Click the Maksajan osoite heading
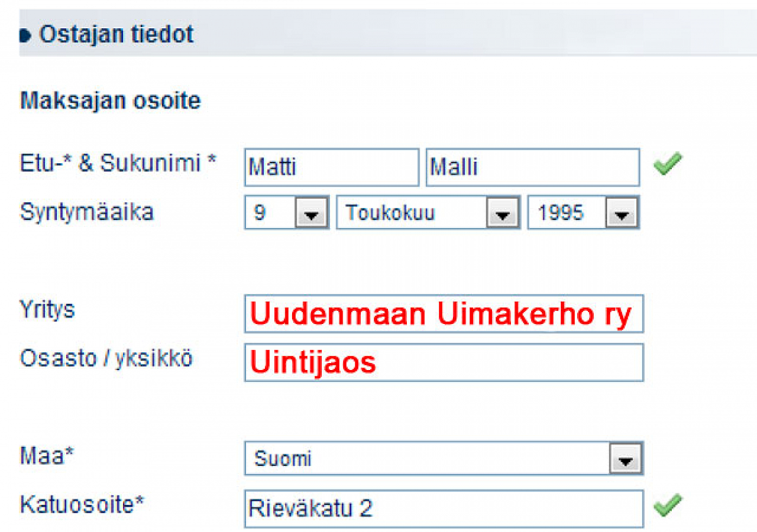 coord(110,100)
